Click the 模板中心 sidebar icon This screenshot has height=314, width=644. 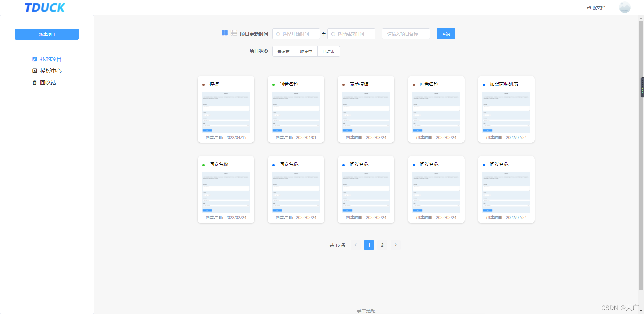[x=35, y=71]
